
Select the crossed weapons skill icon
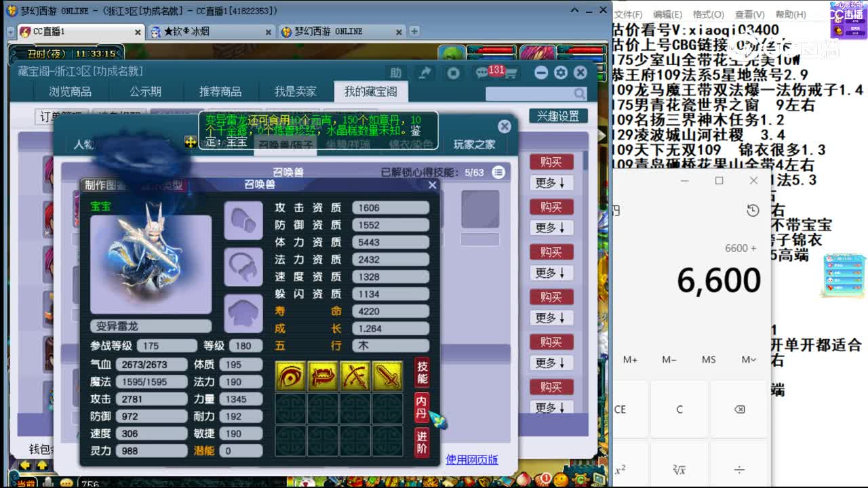[355, 375]
